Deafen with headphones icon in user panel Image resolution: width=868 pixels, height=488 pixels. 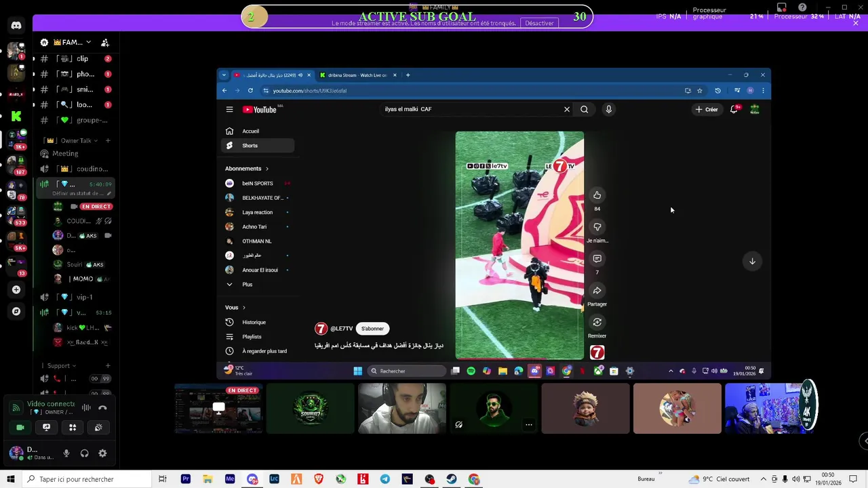pos(84,453)
